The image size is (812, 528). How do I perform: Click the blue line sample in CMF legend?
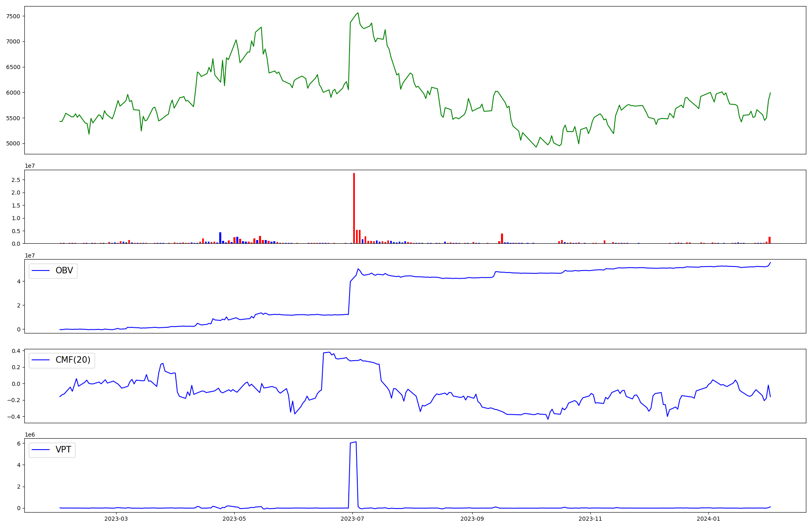pyautogui.click(x=41, y=360)
